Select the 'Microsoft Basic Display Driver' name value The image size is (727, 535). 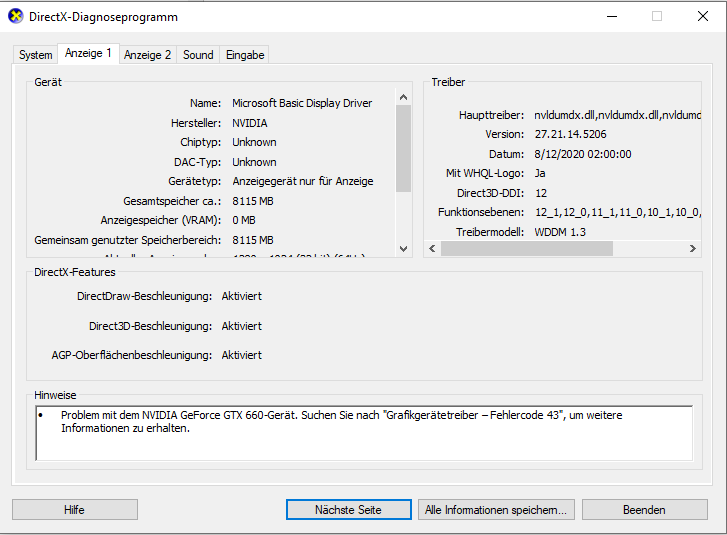point(302,103)
